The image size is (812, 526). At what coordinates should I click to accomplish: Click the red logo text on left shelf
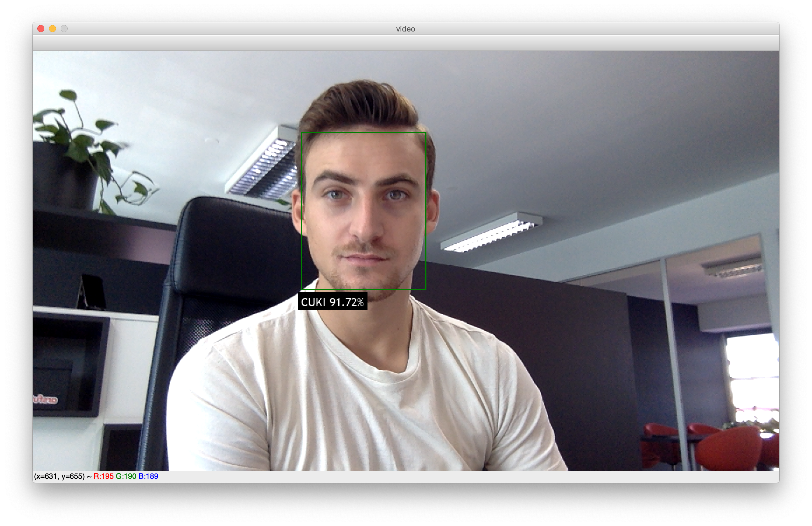(x=45, y=399)
